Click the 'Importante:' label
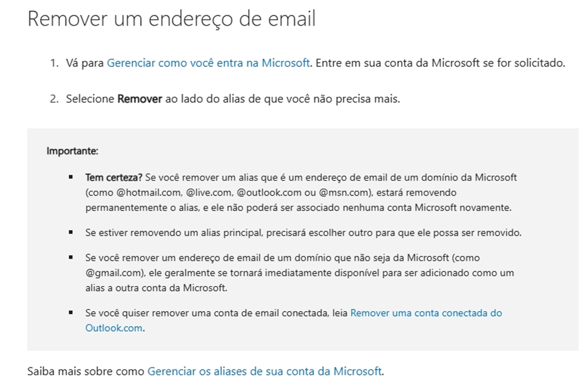The image size is (588, 383). [x=72, y=151]
